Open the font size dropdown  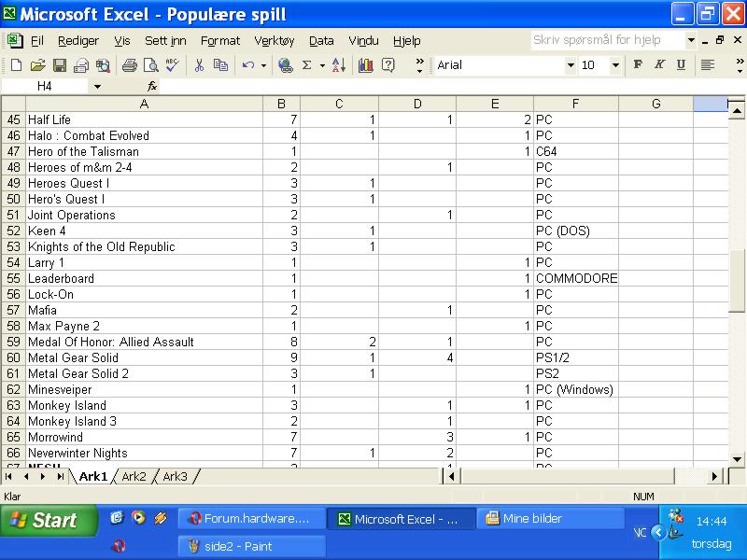(615, 65)
